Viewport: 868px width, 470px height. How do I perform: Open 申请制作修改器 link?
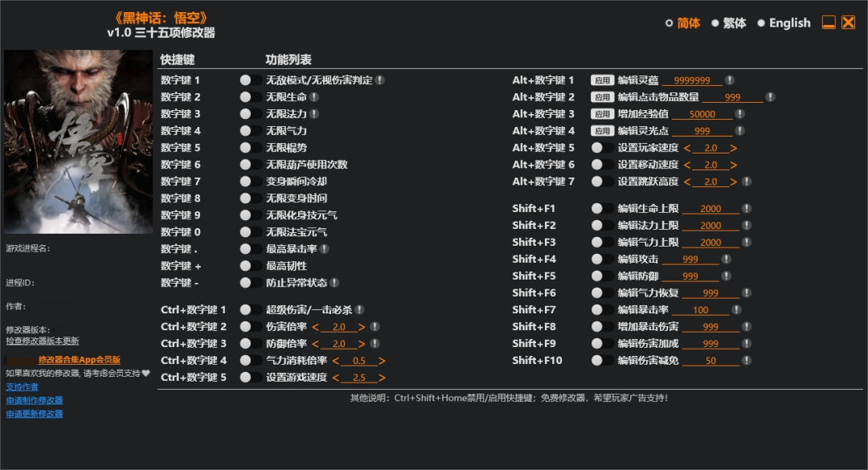click(x=35, y=400)
